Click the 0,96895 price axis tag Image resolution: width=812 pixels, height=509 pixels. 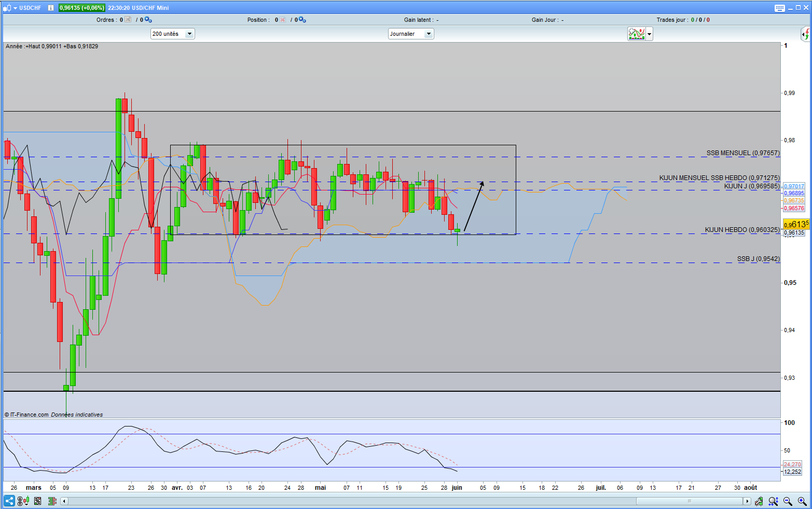(794, 193)
